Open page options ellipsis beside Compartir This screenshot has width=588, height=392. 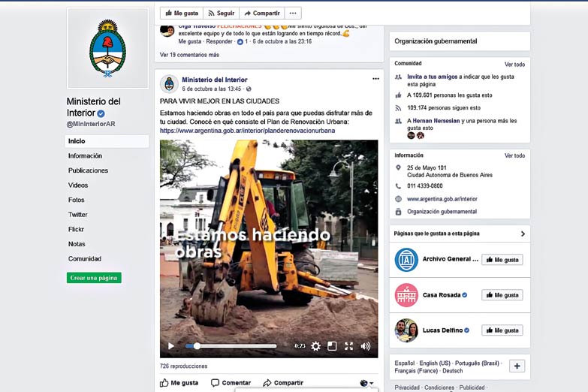tap(293, 13)
